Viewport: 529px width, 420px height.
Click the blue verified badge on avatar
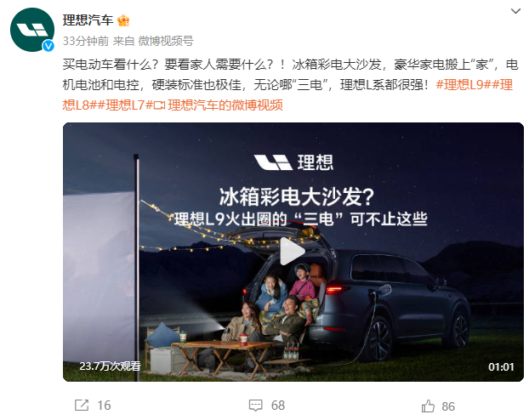tap(48, 46)
